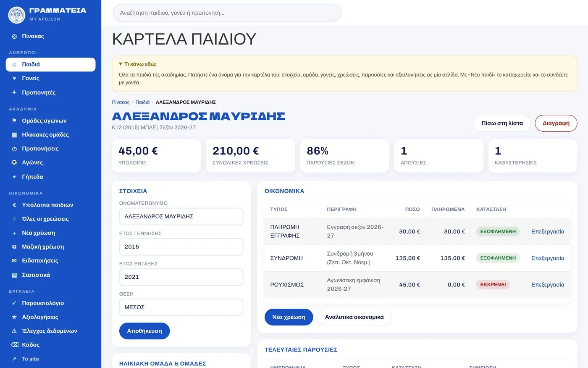Click the Ονοματεπώνυμο input field
This screenshot has height=368, width=588.
pos(181,217)
